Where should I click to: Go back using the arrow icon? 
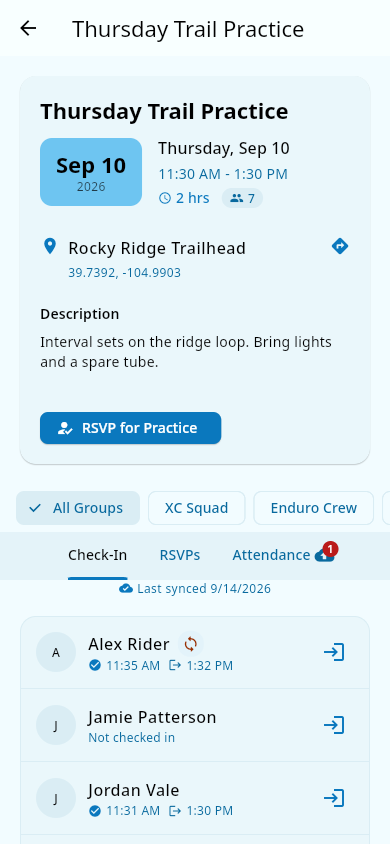click(x=28, y=28)
